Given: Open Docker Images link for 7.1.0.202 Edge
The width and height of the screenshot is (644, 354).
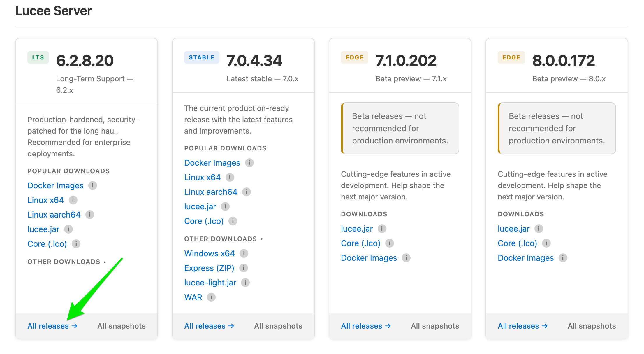Looking at the screenshot, I should tap(369, 258).
